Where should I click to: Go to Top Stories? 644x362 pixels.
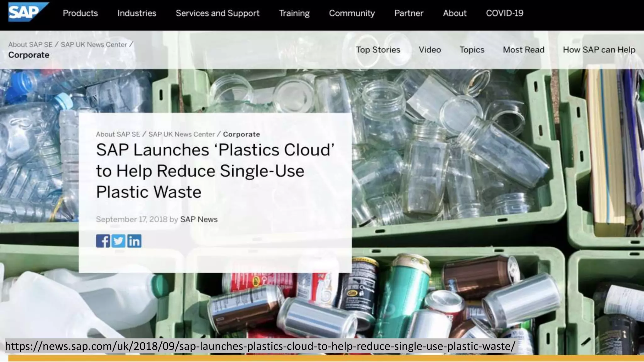click(378, 50)
